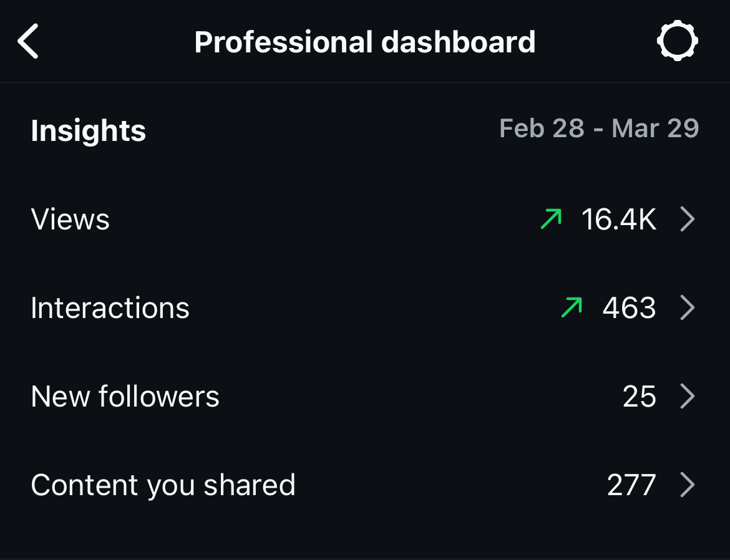Click the Views label text

(71, 220)
